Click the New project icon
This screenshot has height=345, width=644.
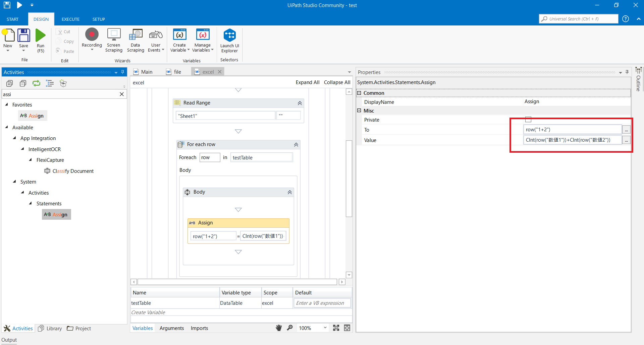tap(8, 36)
